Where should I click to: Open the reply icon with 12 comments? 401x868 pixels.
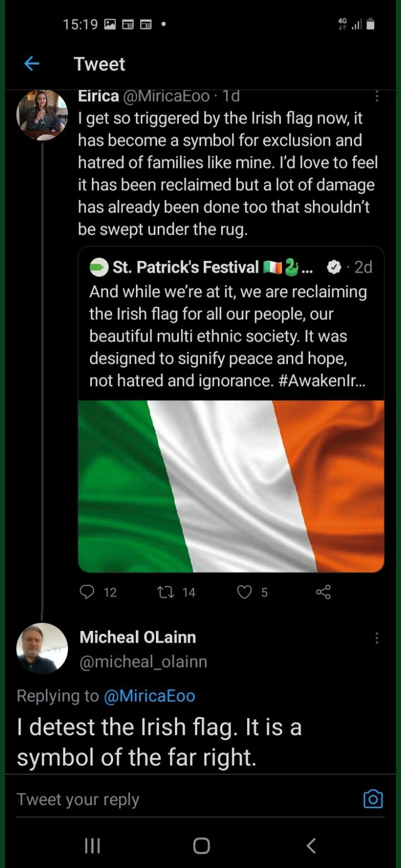tap(87, 592)
